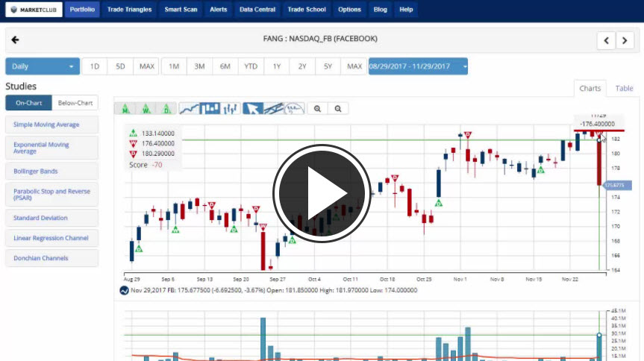Select the YTD range
This screenshot has width=644, height=361.
[x=251, y=66]
